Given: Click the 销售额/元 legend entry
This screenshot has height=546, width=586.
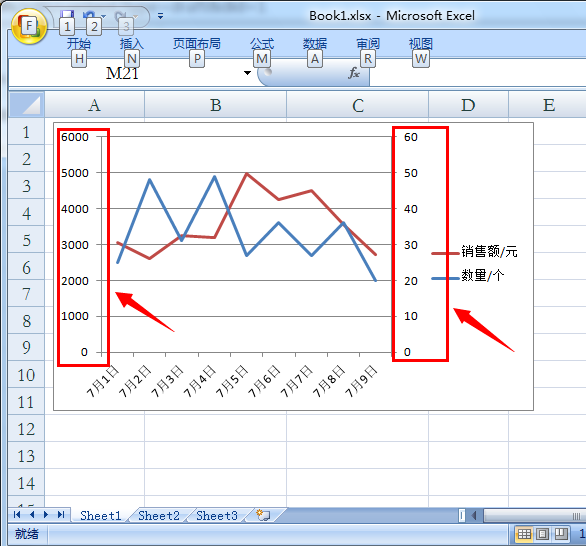Looking at the screenshot, I should click(x=475, y=252).
